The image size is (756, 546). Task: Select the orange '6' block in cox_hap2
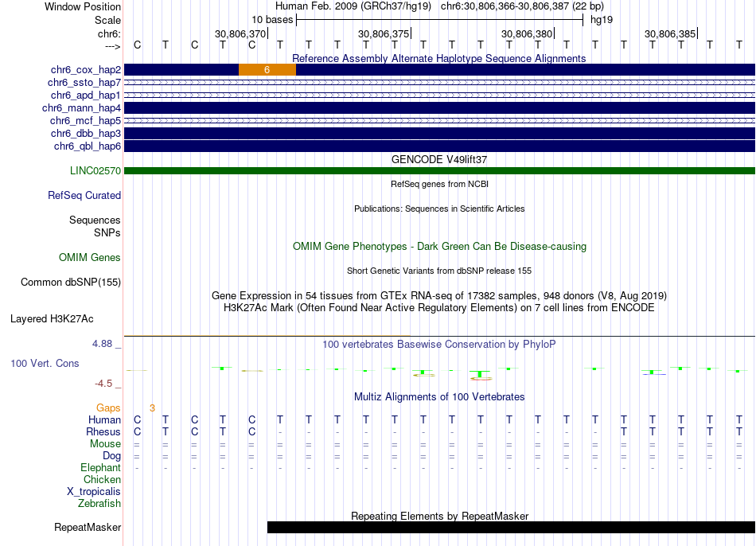[267, 70]
